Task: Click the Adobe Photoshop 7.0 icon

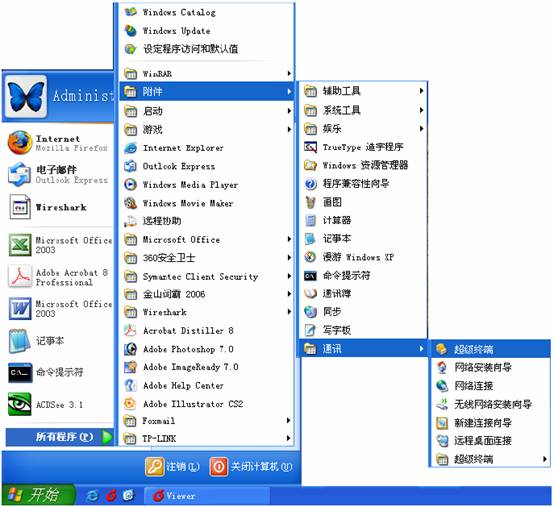Action: [x=130, y=349]
